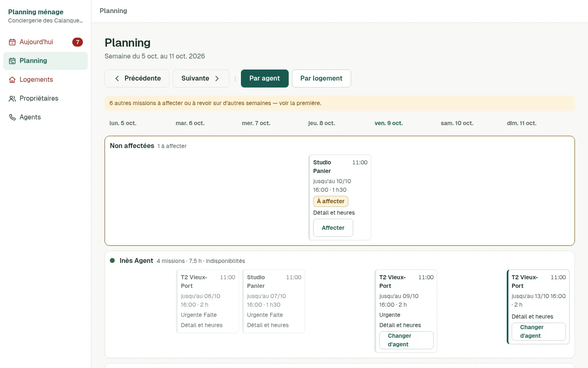Click Changer d'agent on the 13/10 mission
Image resolution: width=588 pixels, height=368 pixels.
(539, 332)
